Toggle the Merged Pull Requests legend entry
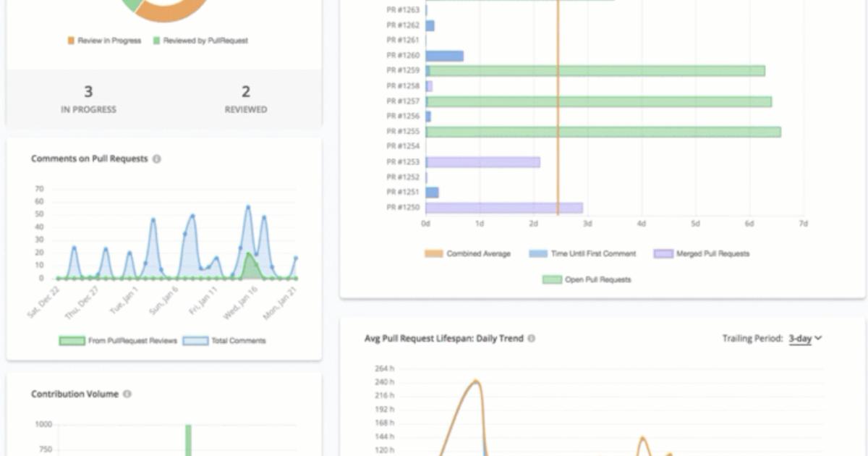 point(702,254)
